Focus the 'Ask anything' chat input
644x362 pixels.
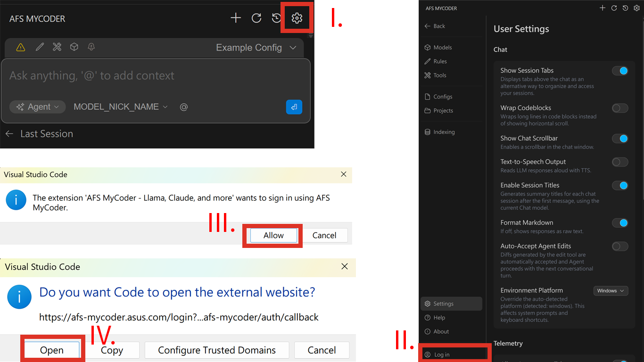point(156,76)
